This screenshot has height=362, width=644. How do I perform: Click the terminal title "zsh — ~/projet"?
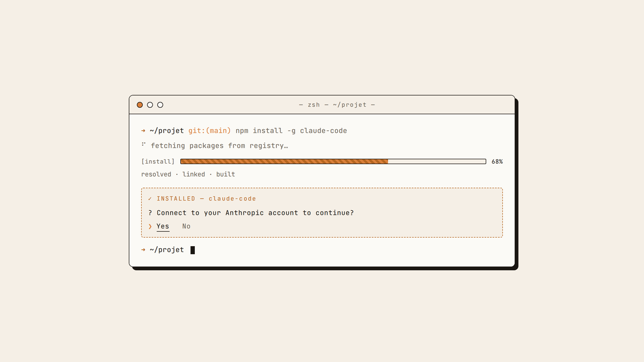tap(337, 105)
